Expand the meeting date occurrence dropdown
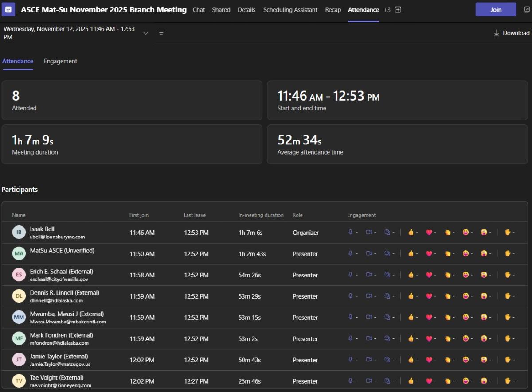 pos(145,33)
